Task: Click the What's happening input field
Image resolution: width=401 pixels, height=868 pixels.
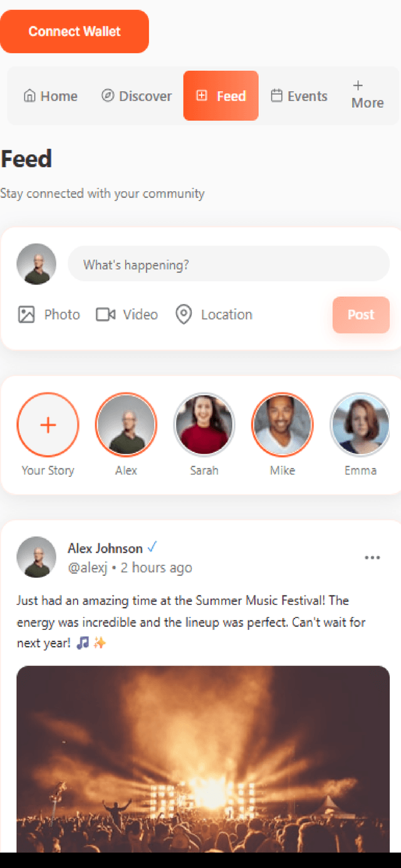Action: (x=228, y=264)
